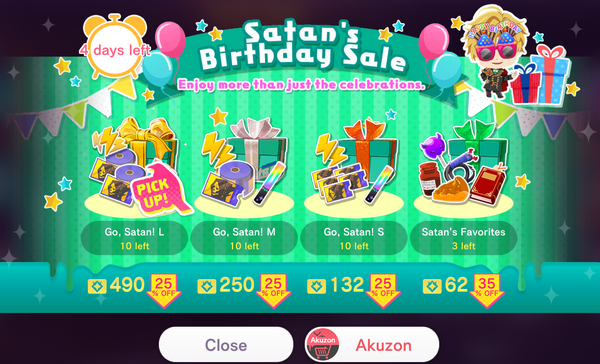
Task: Click the Go, Satan! M label
Action: tap(244, 232)
